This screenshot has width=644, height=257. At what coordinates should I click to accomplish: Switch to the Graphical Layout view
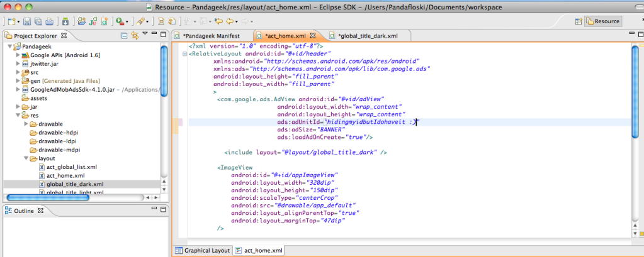[x=202, y=250]
